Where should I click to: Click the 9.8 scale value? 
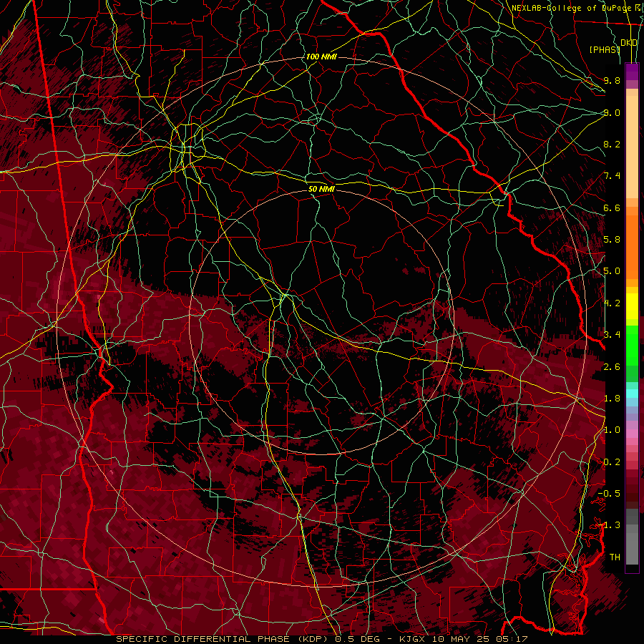(x=612, y=80)
